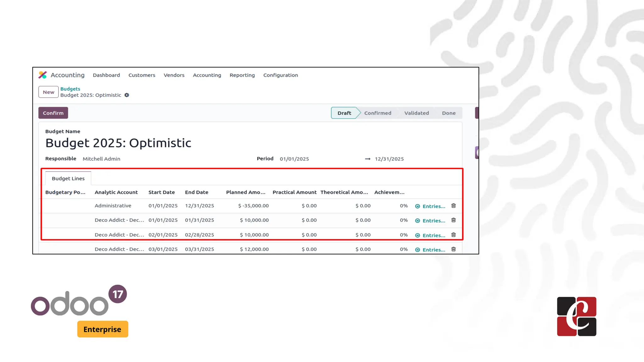Delete the March Deco Addict line trash icon

[453, 249]
